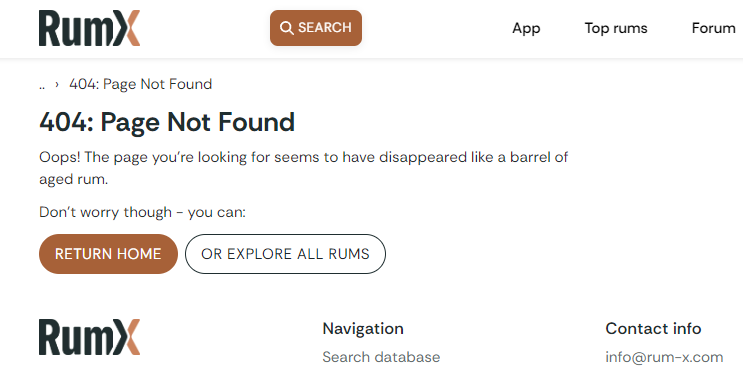743x376 pixels.
Task: Open search with the SEARCH button
Action: click(x=316, y=28)
